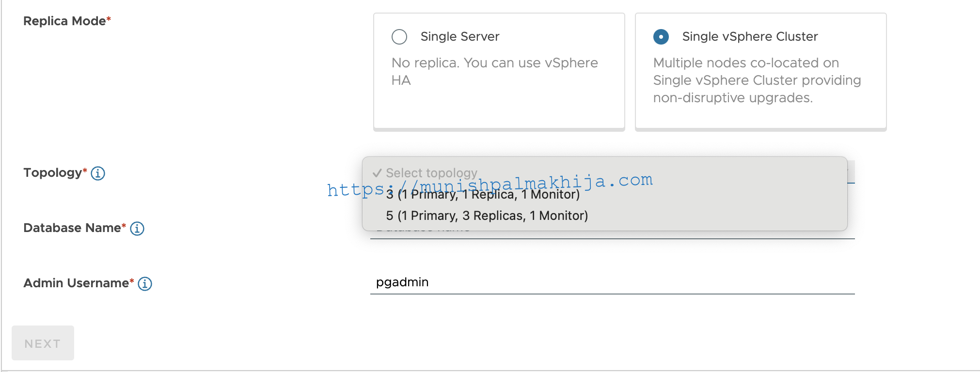Viewport: 980px width, 372px height.
Task: Focus the Admin Username field containing pgadmin
Action: click(613, 282)
